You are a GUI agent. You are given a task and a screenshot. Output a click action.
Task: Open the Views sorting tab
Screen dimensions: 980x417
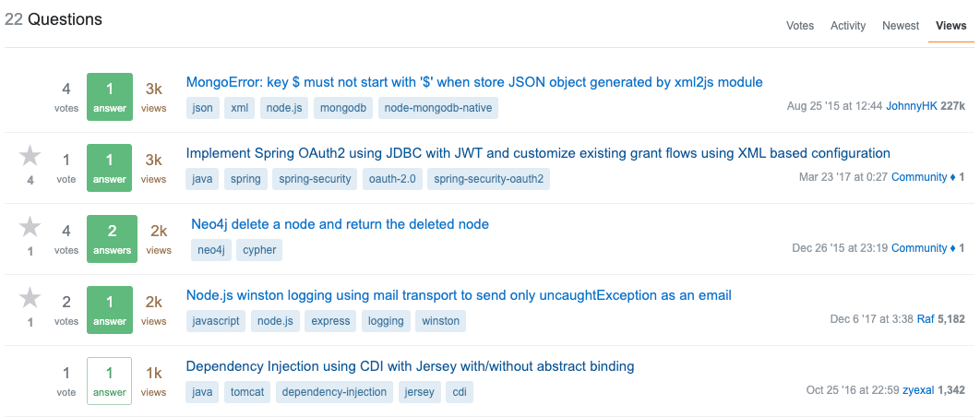(x=951, y=26)
